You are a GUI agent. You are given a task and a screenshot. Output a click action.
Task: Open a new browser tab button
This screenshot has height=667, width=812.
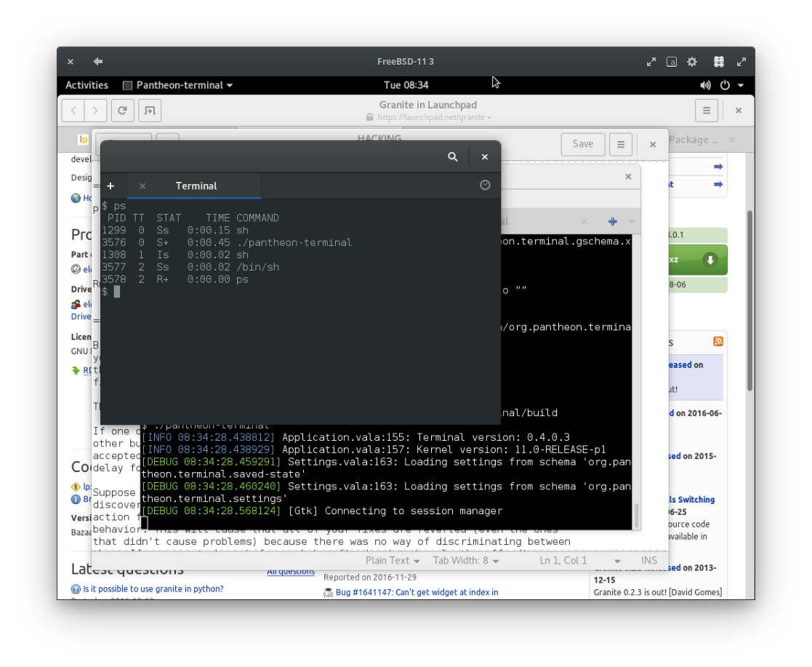tap(150, 111)
